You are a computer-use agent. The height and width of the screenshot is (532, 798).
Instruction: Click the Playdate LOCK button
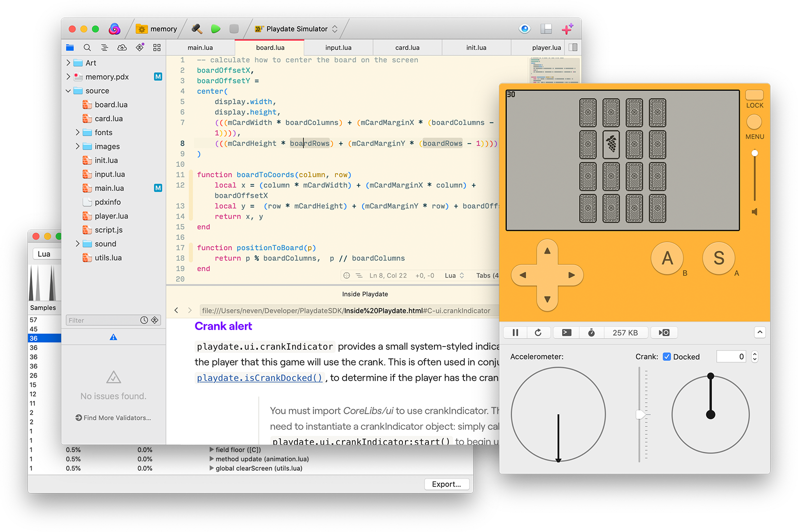pyautogui.click(x=755, y=95)
